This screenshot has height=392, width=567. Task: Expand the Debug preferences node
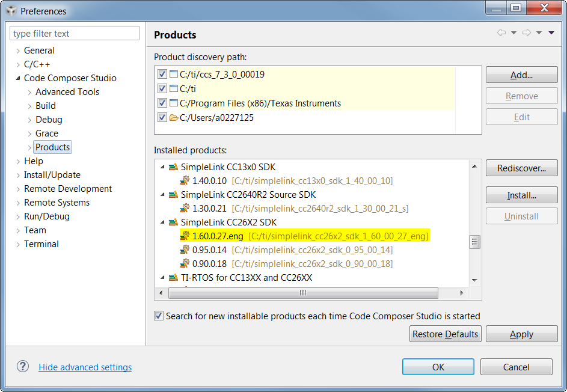tap(29, 120)
